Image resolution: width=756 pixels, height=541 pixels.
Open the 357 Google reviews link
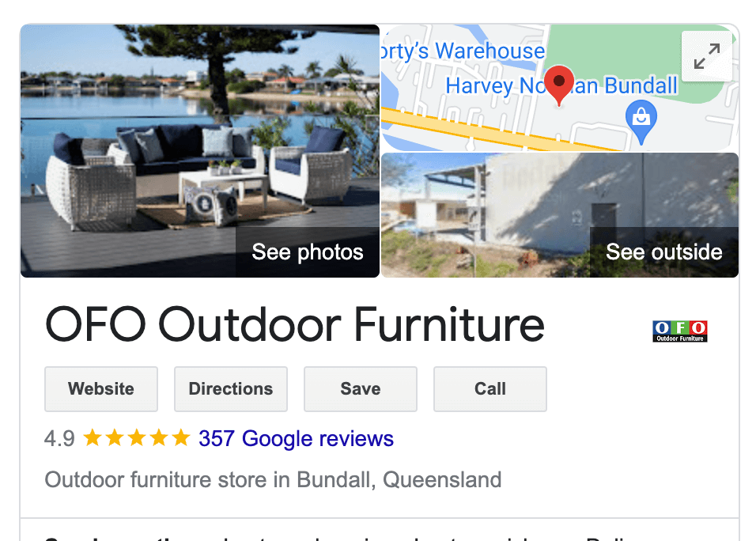click(296, 439)
